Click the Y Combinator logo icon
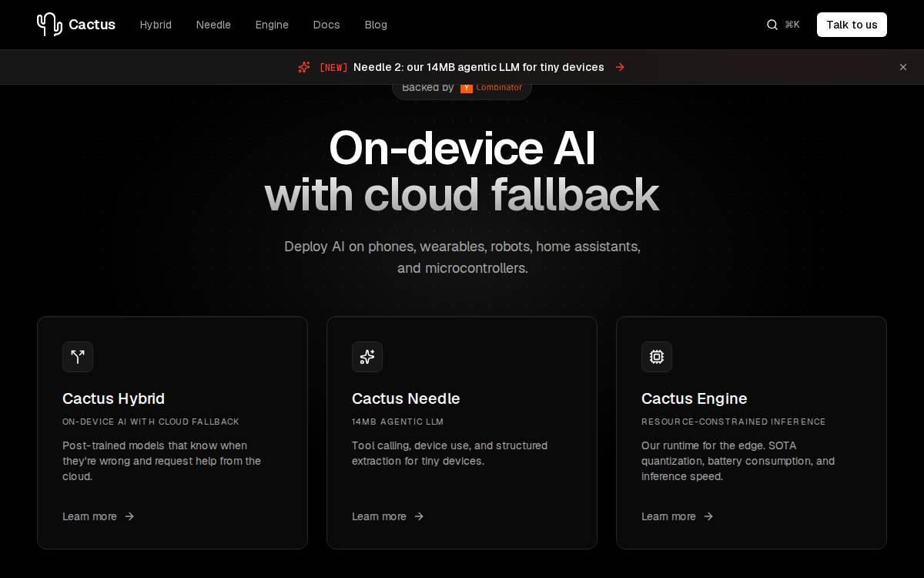The width and height of the screenshot is (924, 578). click(x=467, y=88)
